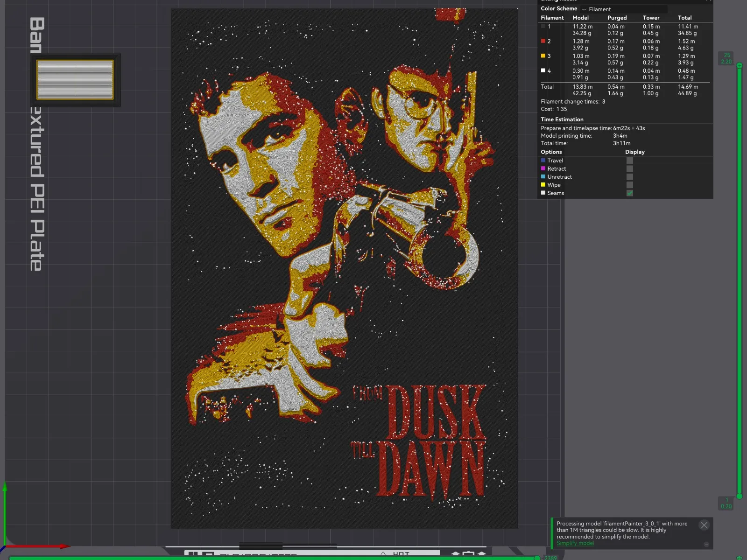
Task: Click the horizontal move slider handle at 2389
Action: point(537,557)
